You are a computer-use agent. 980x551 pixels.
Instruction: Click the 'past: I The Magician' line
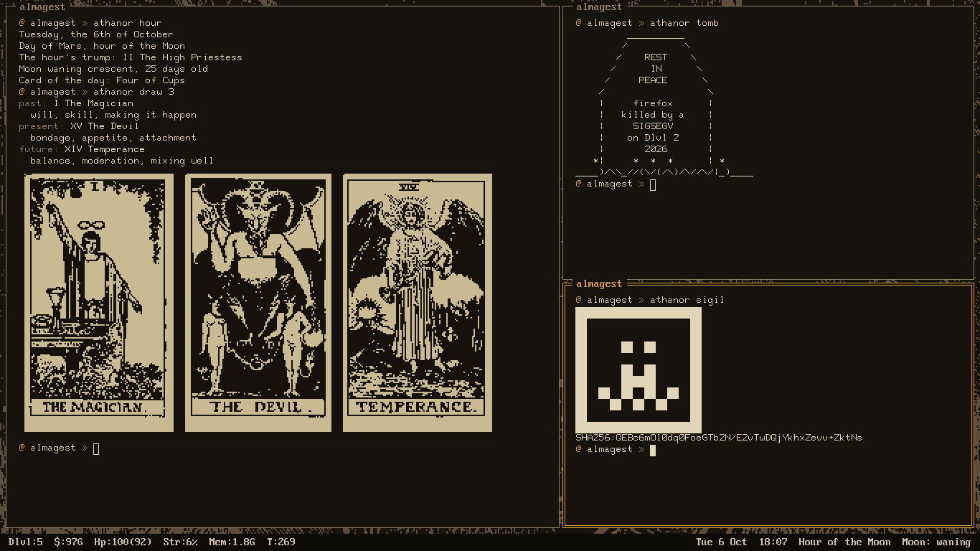pyautogui.click(x=76, y=103)
